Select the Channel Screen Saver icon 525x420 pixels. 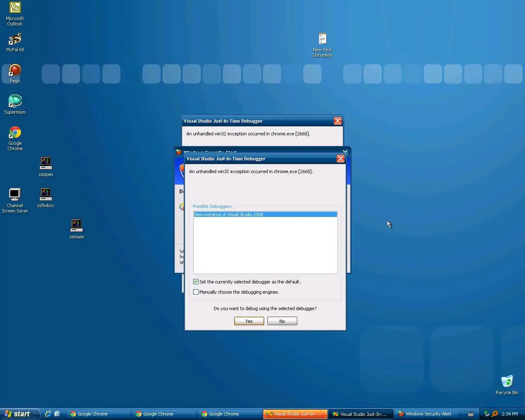coord(15,201)
